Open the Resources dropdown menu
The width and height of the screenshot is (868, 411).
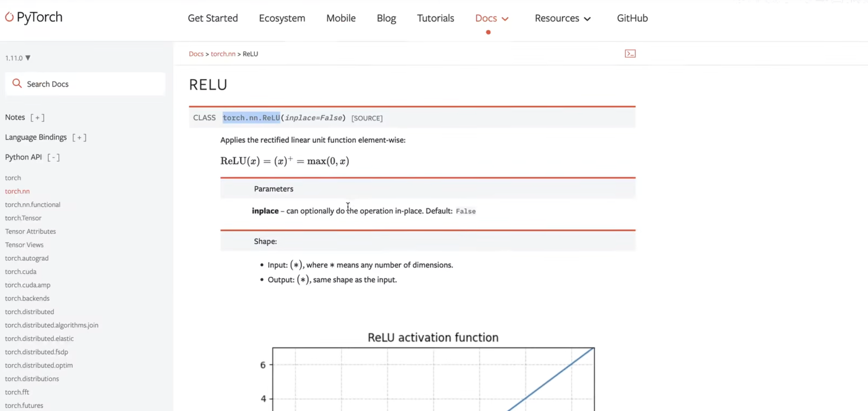[x=563, y=18]
